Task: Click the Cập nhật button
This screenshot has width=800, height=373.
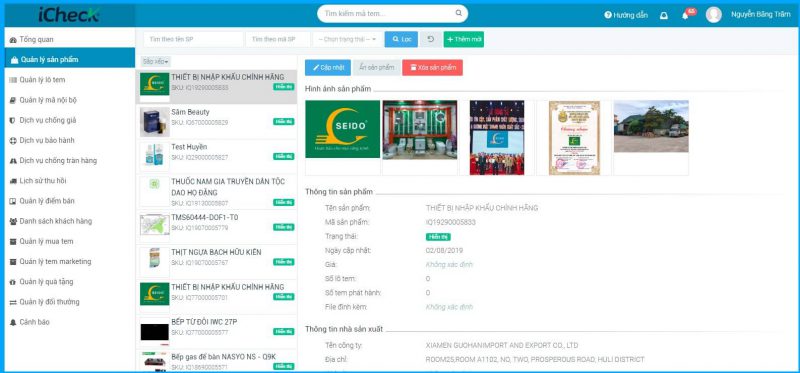Action: click(x=328, y=67)
